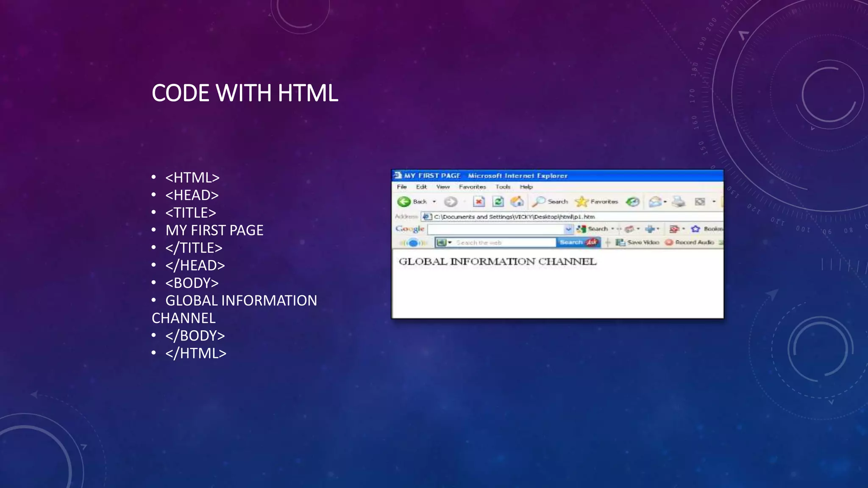
Task: Open the Google search box dropdown arrow
Action: tap(568, 229)
